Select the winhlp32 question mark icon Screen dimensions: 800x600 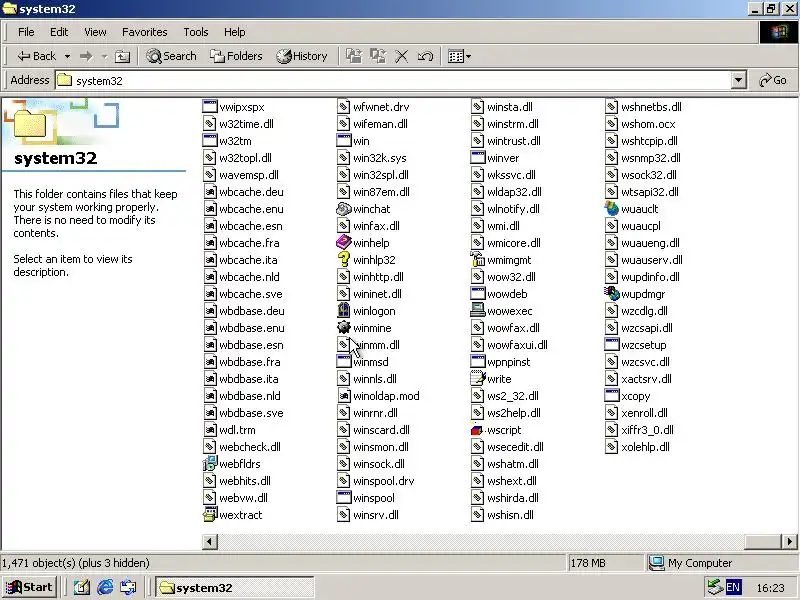pos(344,260)
